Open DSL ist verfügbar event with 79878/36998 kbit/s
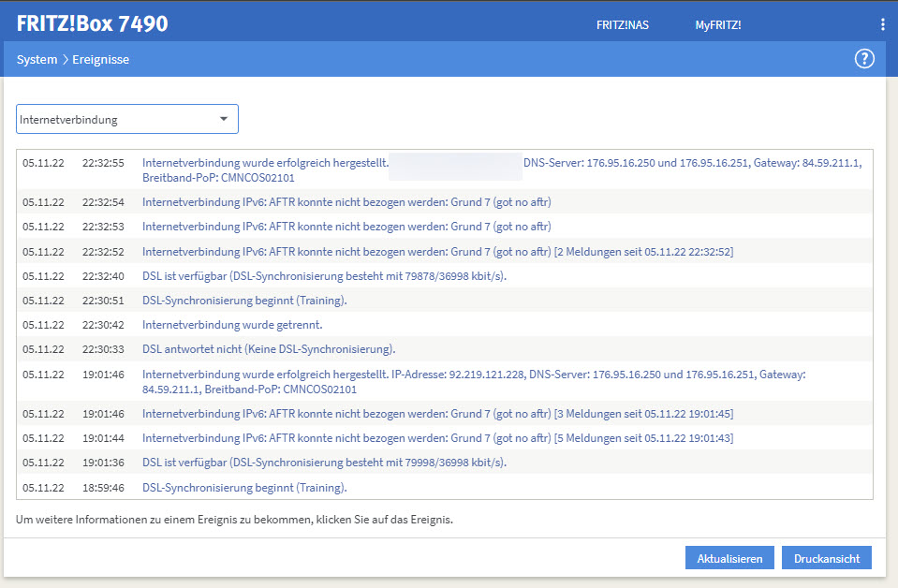 (445, 276)
